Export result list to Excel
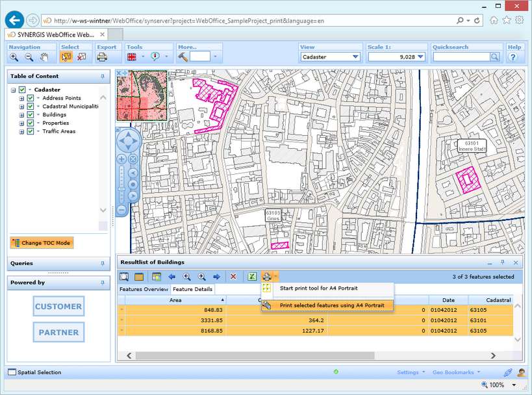Screen dimensions: 532x395 pyautogui.click(x=252, y=277)
